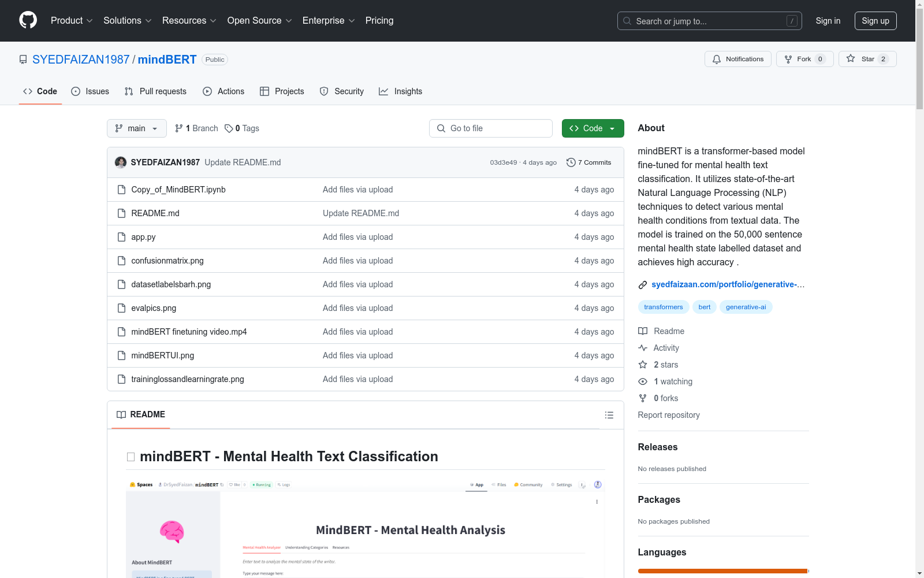Click the Readme book icon in About
Viewport: 924px width, 578px height.
click(643, 331)
